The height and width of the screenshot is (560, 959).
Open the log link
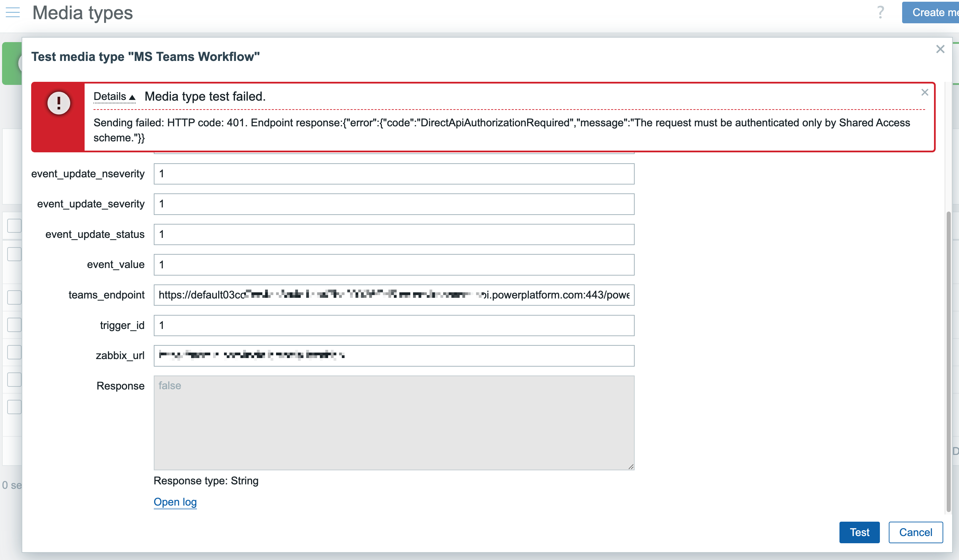click(x=175, y=502)
